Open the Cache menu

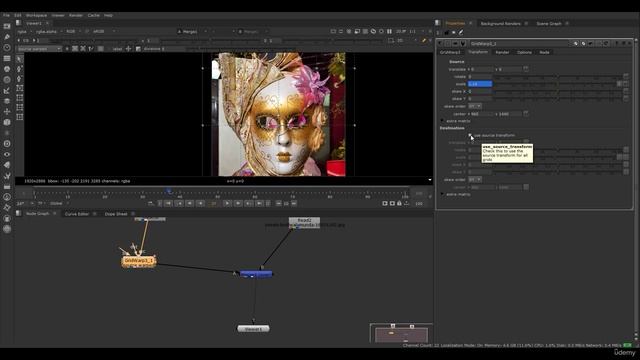pyautogui.click(x=93, y=15)
